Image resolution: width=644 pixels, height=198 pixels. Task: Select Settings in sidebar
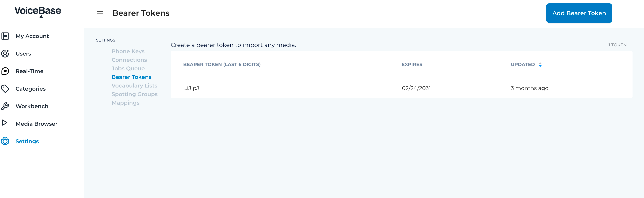[x=27, y=141]
